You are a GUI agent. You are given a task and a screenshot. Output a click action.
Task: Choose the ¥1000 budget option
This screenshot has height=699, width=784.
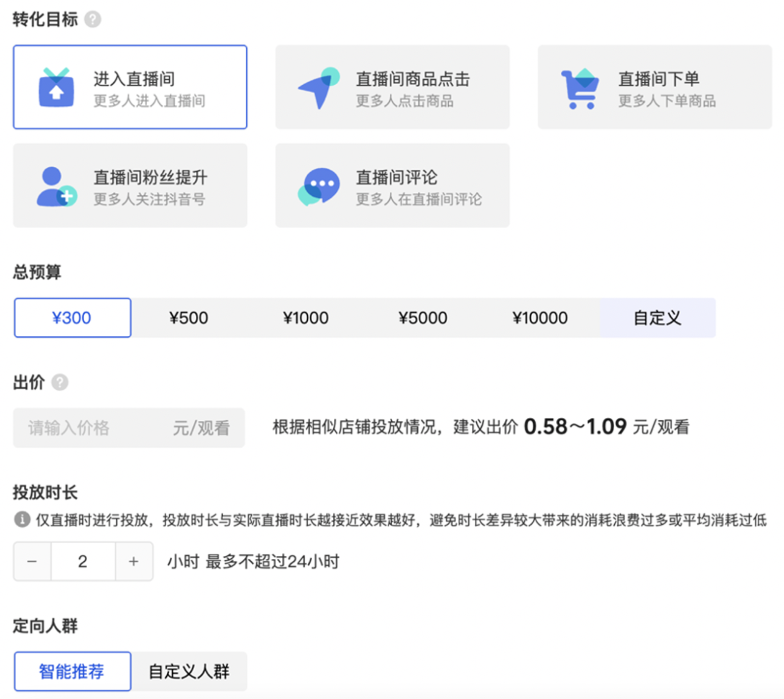(306, 318)
